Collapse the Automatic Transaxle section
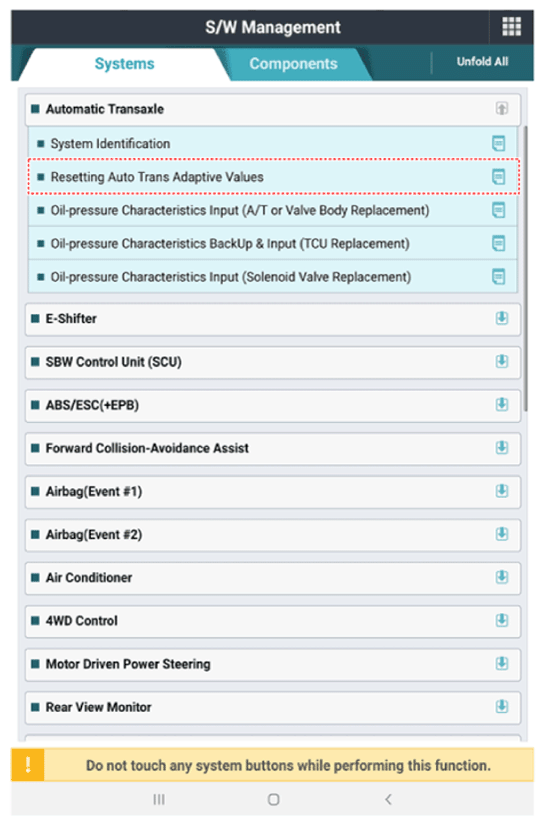 [502, 108]
